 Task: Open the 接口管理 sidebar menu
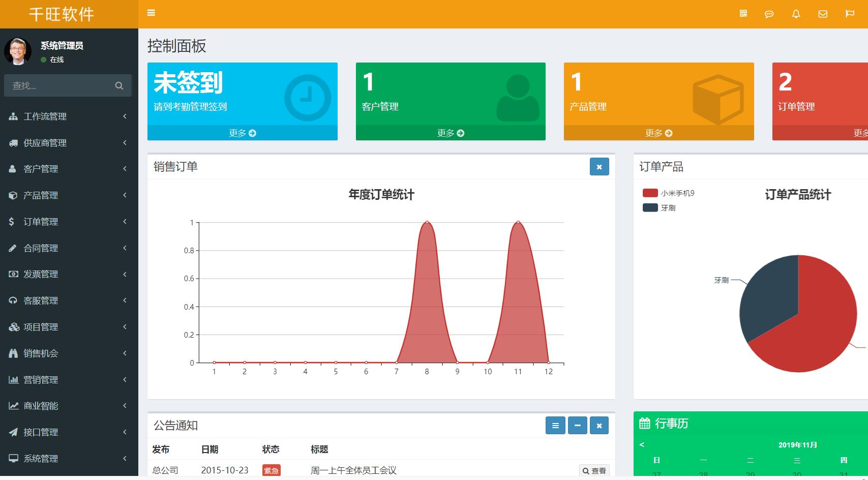[x=69, y=432]
